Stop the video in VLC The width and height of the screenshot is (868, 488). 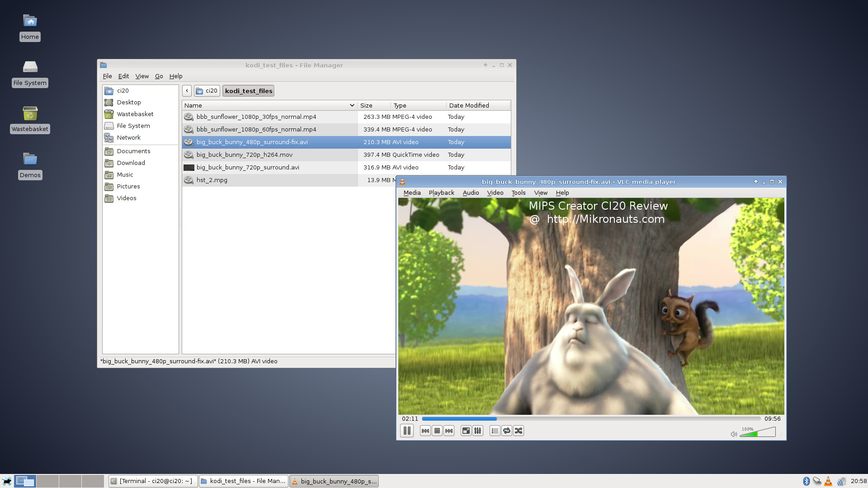tap(437, 431)
